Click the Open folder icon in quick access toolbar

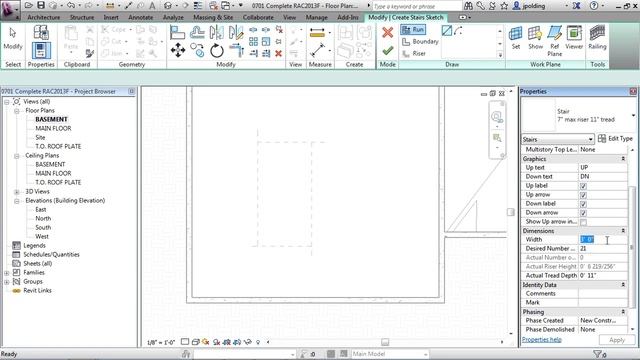click(29, 6)
